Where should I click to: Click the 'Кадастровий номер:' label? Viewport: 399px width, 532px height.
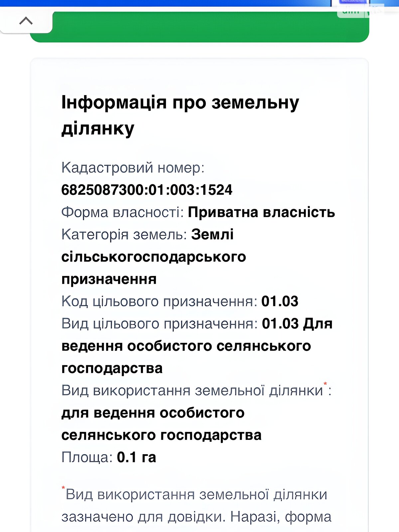133,168
